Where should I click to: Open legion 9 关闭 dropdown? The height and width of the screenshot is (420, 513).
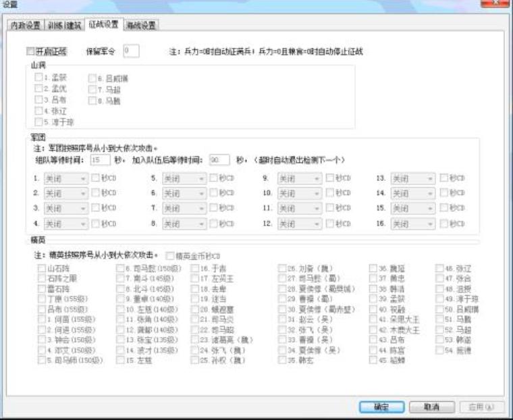click(x=299, y=179)
